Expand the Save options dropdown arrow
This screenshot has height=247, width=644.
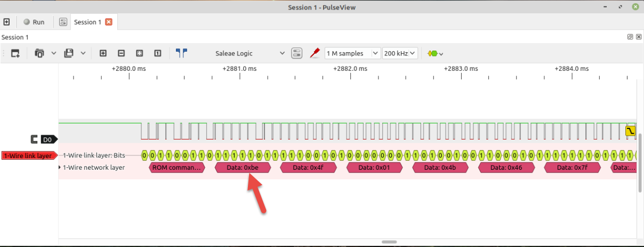83,53
